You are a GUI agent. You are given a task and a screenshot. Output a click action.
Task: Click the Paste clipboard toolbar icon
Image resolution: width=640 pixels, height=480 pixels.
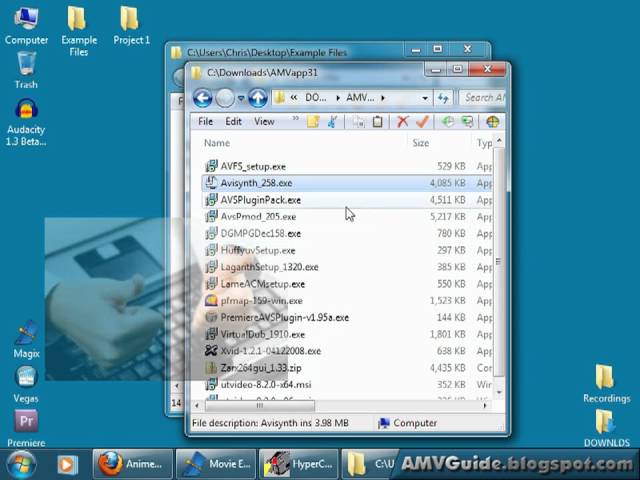[378, 122]
